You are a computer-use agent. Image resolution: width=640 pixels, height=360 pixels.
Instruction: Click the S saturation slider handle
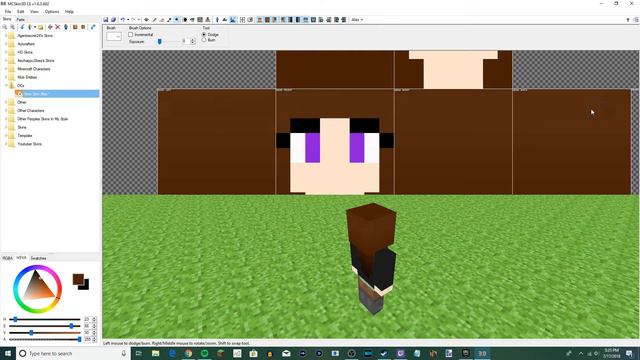pos(71,326)
